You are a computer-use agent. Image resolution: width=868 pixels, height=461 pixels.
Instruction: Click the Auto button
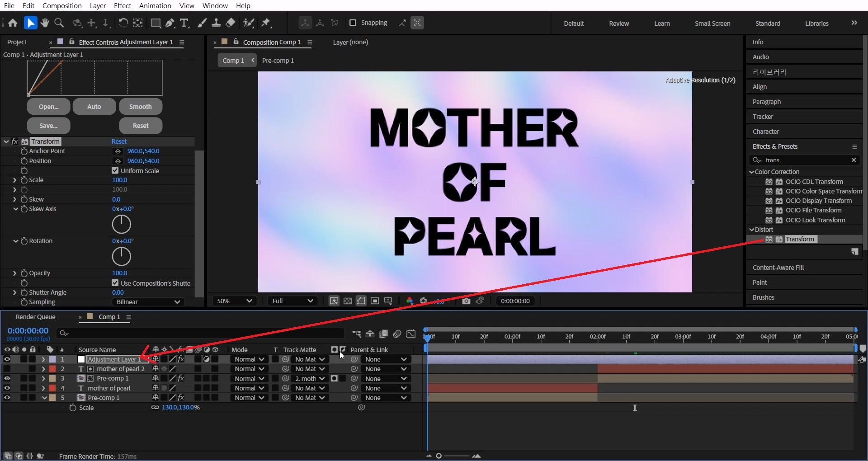pos(94,107)
